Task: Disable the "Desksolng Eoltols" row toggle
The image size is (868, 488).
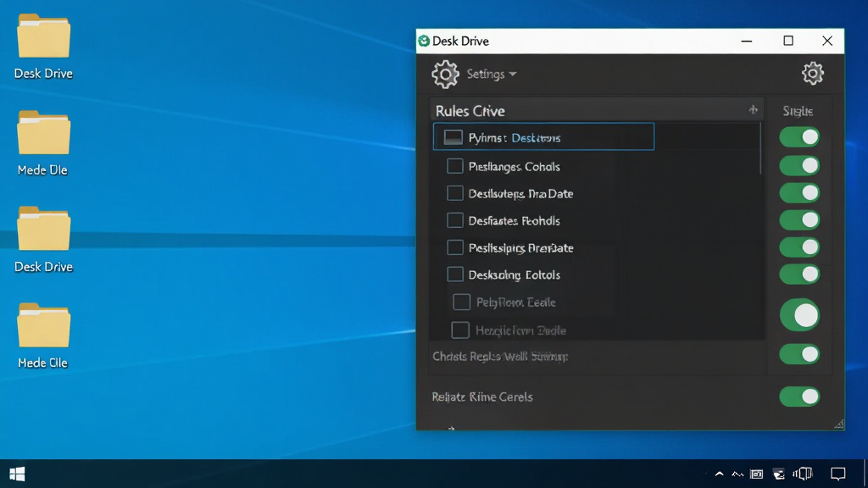Action: [799, 274]
